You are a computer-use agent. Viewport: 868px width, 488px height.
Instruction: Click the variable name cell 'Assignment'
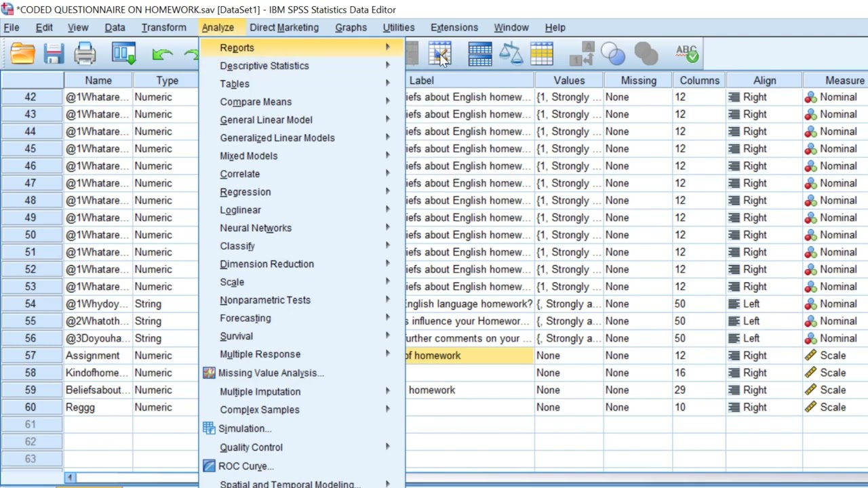(98, 355)
